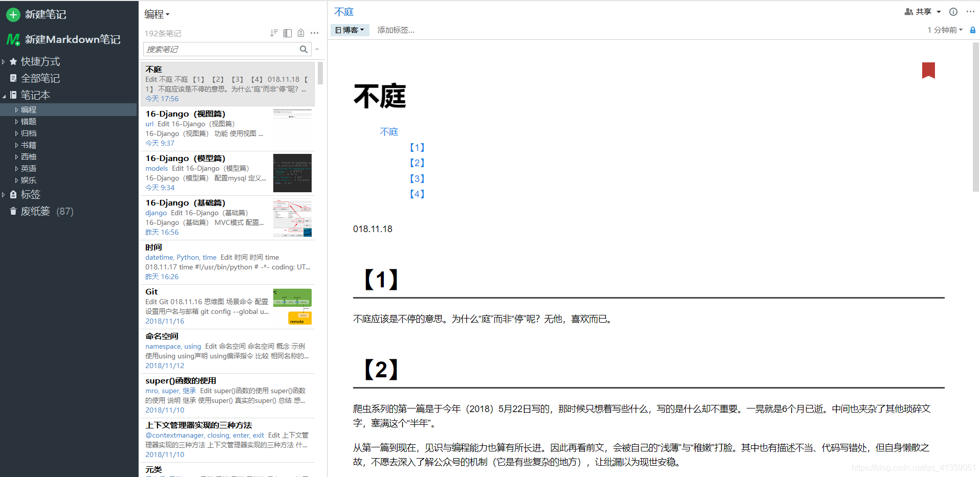Open the 时间 note
Screen dimensions: 980x477
point(228,262)
